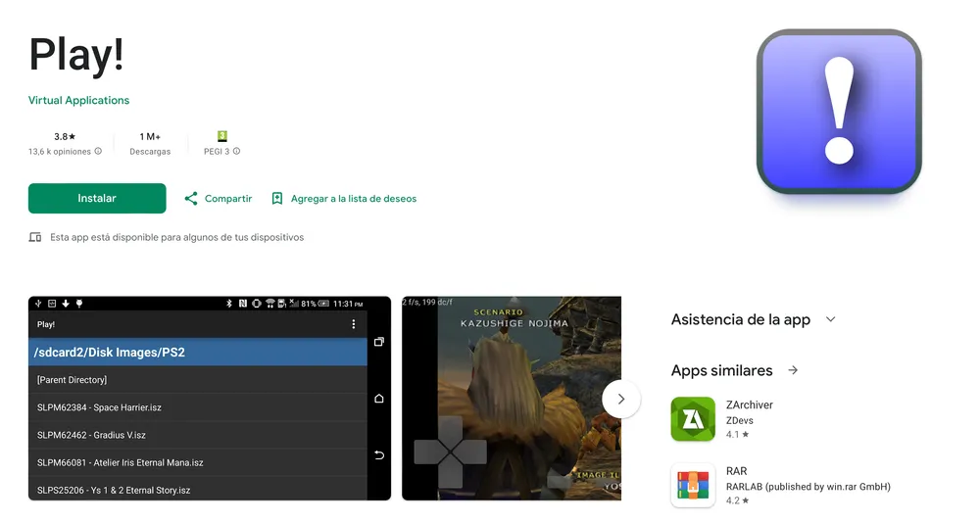Expand the Asistencia de la app section
Viewport: 980px width, 523px height.
(x=830, y=319)
